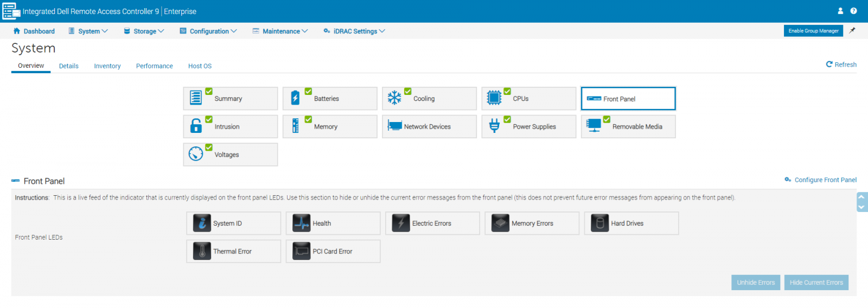Click the Front Panel LEDs label

[x=39, y=238]
